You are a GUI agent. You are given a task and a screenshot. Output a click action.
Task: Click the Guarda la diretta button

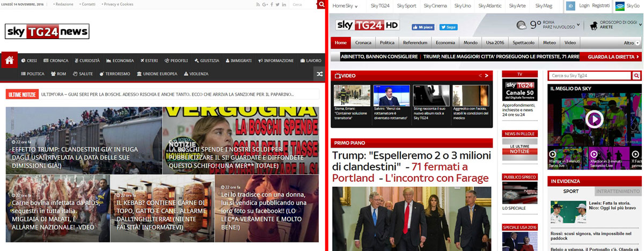[x=610, y=56]
